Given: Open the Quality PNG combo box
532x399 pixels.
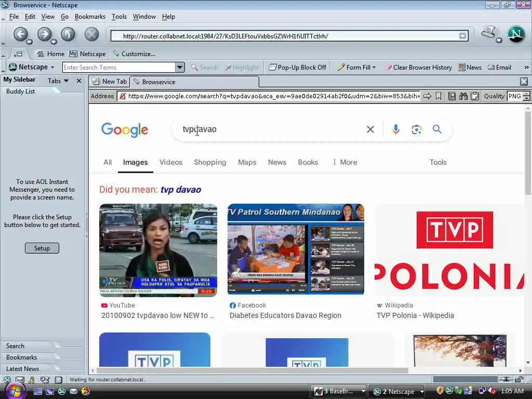Looking at the screenshot, I should (518, 96).
